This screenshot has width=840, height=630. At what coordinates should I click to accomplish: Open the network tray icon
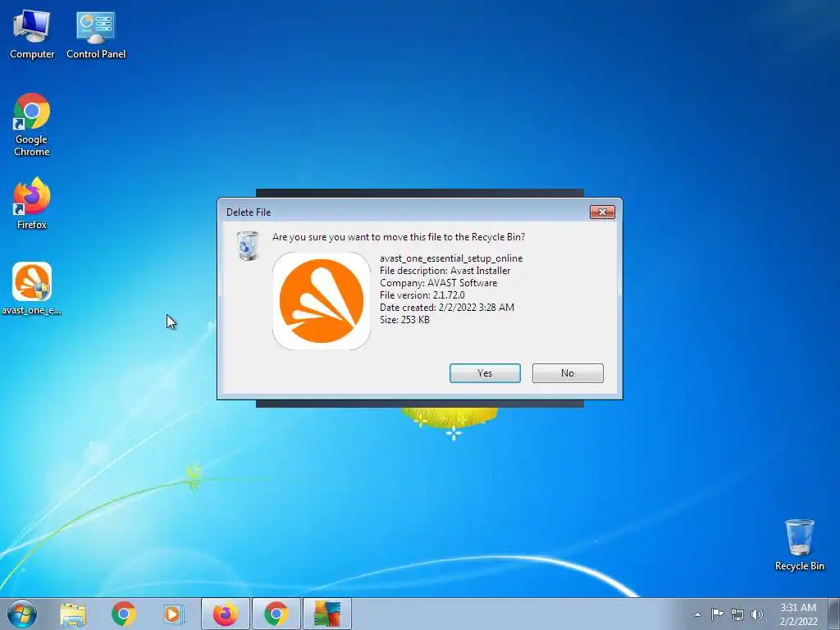pyautogui.click(x=737, y=614)
